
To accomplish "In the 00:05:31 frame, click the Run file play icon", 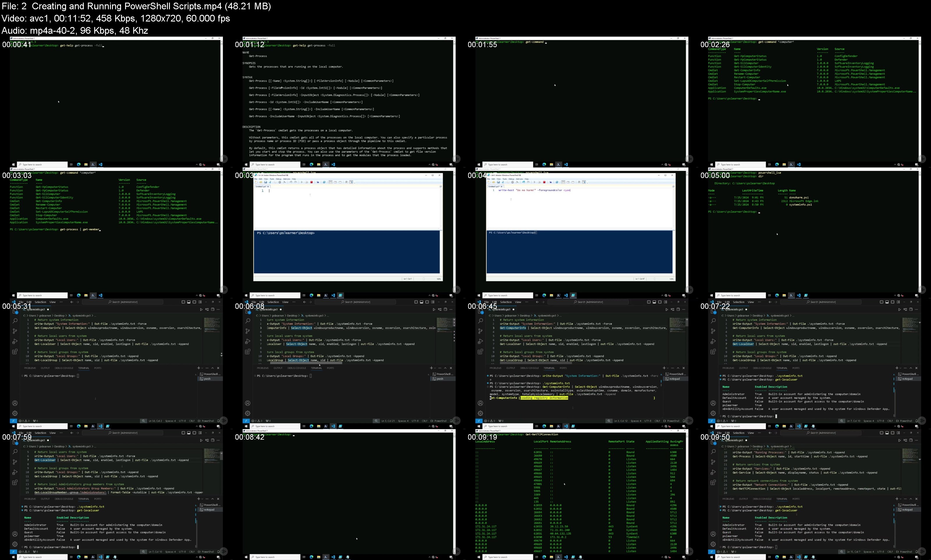I will [201, 309].
